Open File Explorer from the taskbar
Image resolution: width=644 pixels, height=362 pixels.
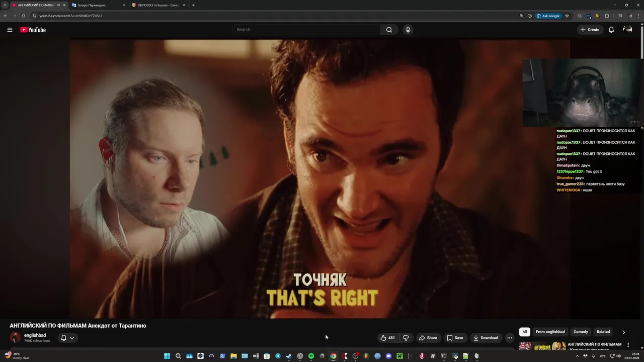tap(233, 356)
